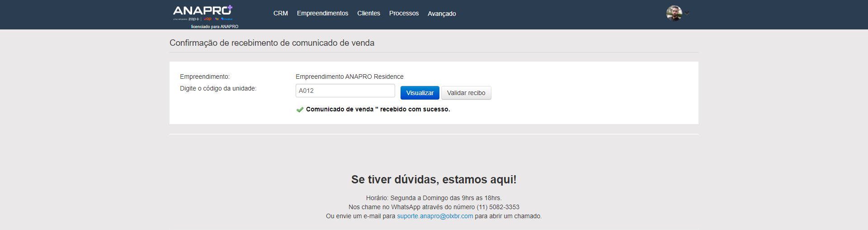Open the Clientes menu
Screen dimensions: 868x230
pos(368,14)
